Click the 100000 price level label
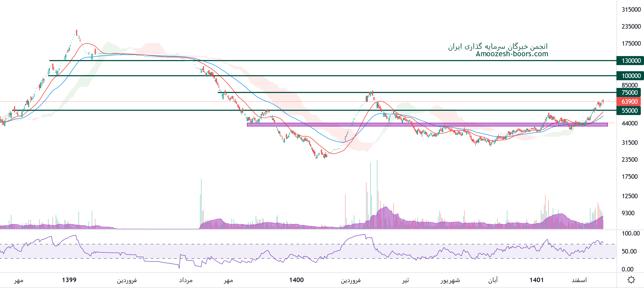 (x=631, y=76)
